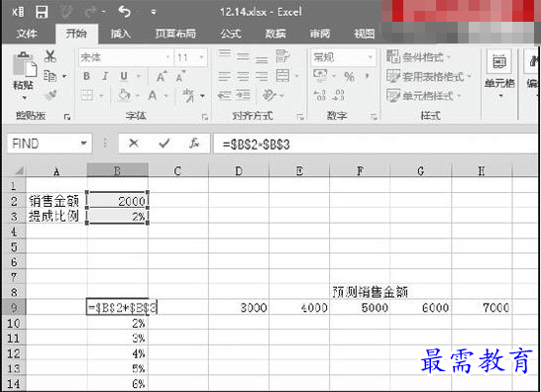Screen dimensions: 541x392
Task: Click Increase Decimal icon
Action: (319, 95)
